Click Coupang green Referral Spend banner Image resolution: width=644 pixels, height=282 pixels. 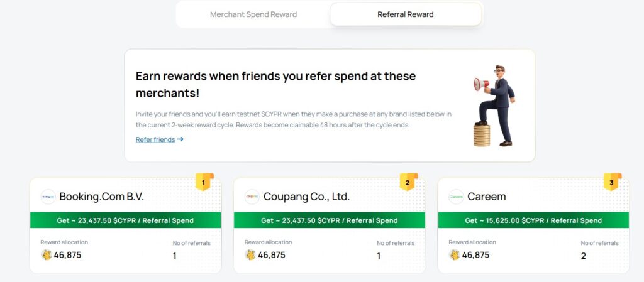pos(329,220)
